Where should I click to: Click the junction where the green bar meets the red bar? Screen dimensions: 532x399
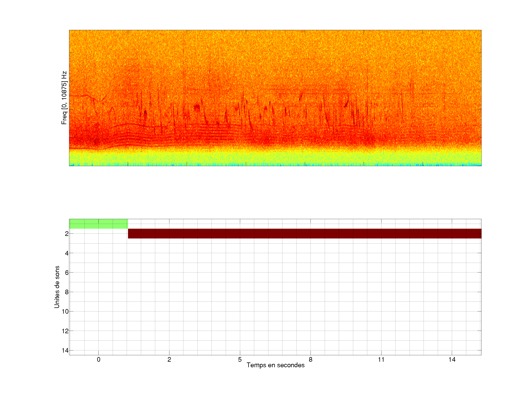(128, 229)
